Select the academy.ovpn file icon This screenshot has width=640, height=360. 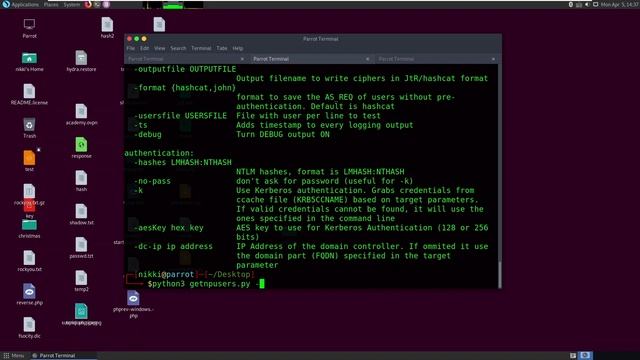tap(81, 111)
